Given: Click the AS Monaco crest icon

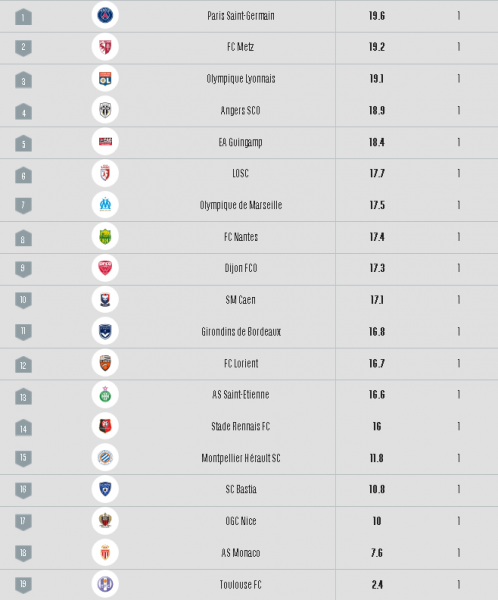Looking at the screenshot, I should click(105, 552).
